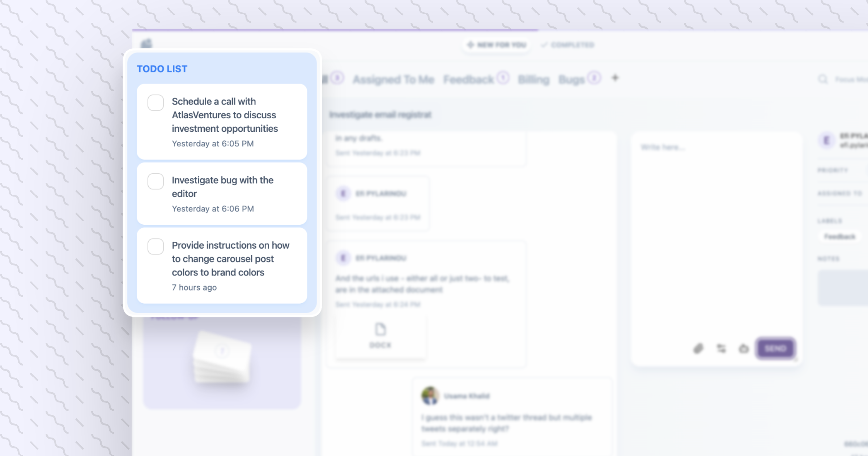Image resolution: width=868 pixels, height=456 pixels.
Task: Switch to Assigned To Me tab
Action: [393, 79]
